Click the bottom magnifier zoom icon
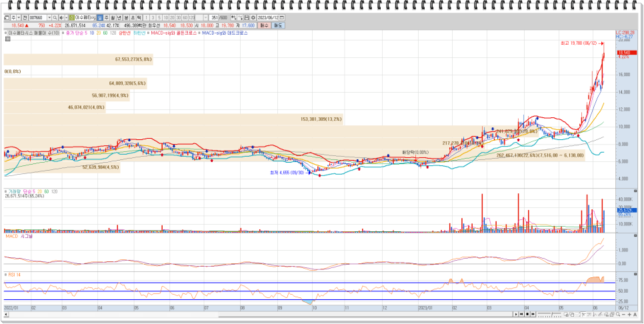Image resolution: width=644 pixels, height=324 pixels. [618, 314]
